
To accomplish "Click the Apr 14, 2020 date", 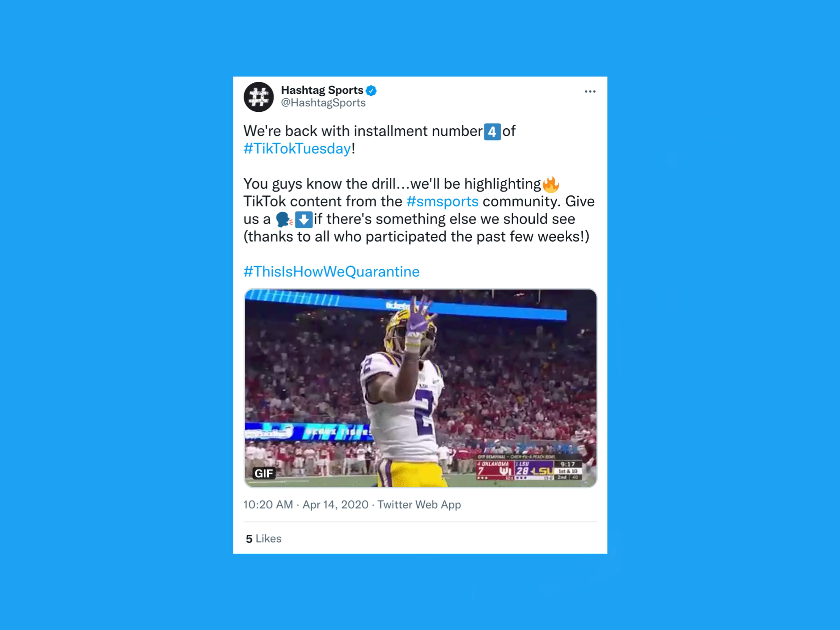I will [335, 505].
